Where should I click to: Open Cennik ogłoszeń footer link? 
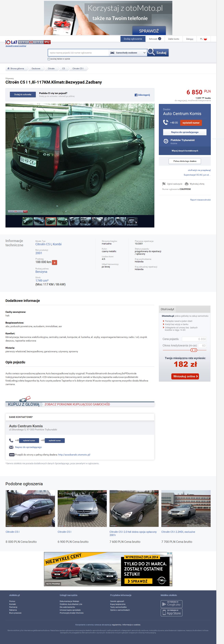pos(117,601)
